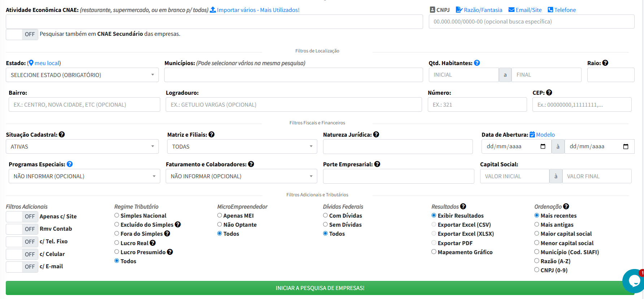Choose Exportar Excel (CSV) result option
This screenshot has height=299, width=644.
click(434, 225)
